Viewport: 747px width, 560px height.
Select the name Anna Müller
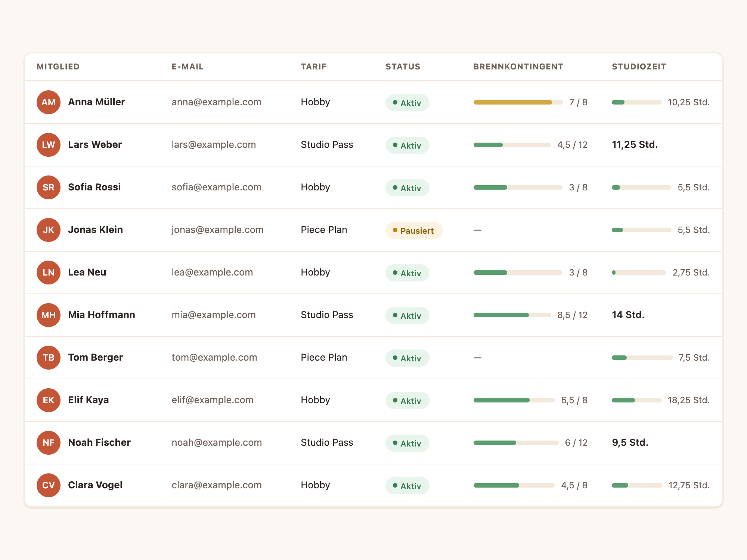(x=96, y=102)
